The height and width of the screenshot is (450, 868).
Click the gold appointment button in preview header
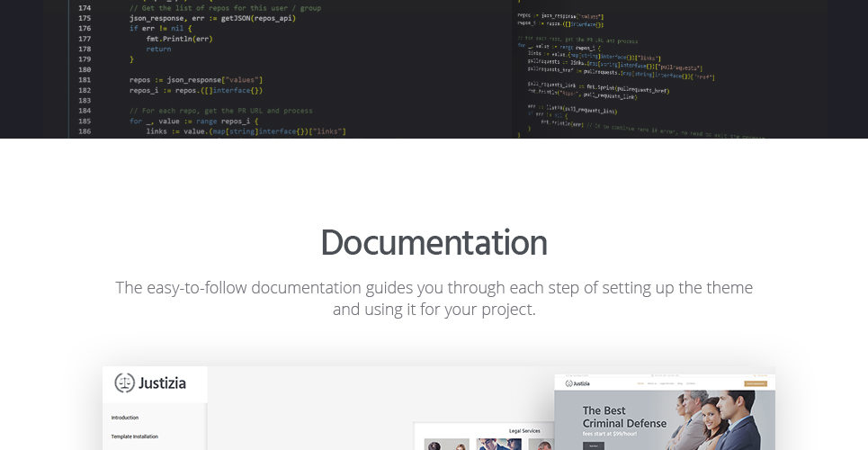click(756, 383)
